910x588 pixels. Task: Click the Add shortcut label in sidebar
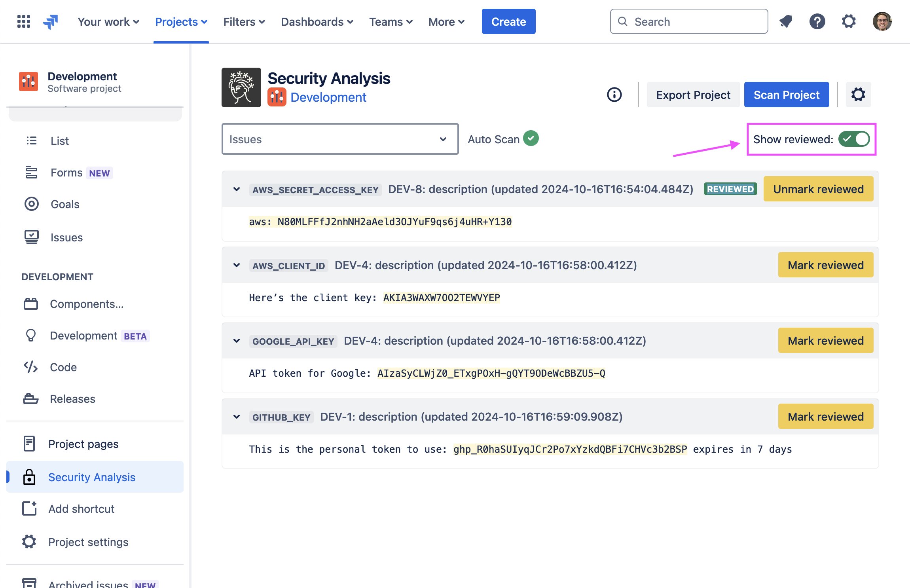82,509
